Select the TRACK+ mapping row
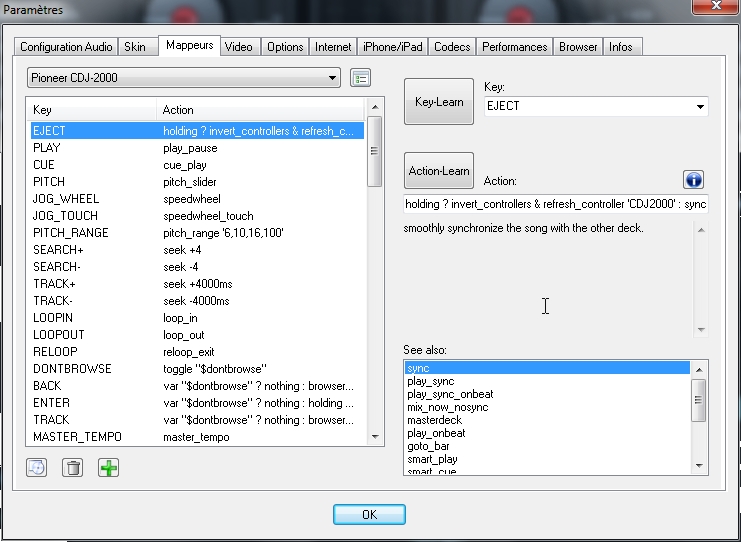The width and height of the screenshot is (741, 542). [x=197, y=284]
